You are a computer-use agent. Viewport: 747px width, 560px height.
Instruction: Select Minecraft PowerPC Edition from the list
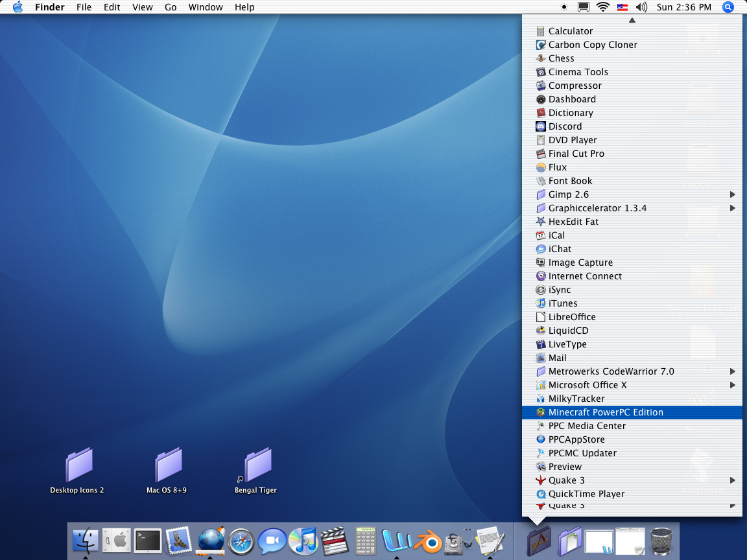tap(606, 412)
